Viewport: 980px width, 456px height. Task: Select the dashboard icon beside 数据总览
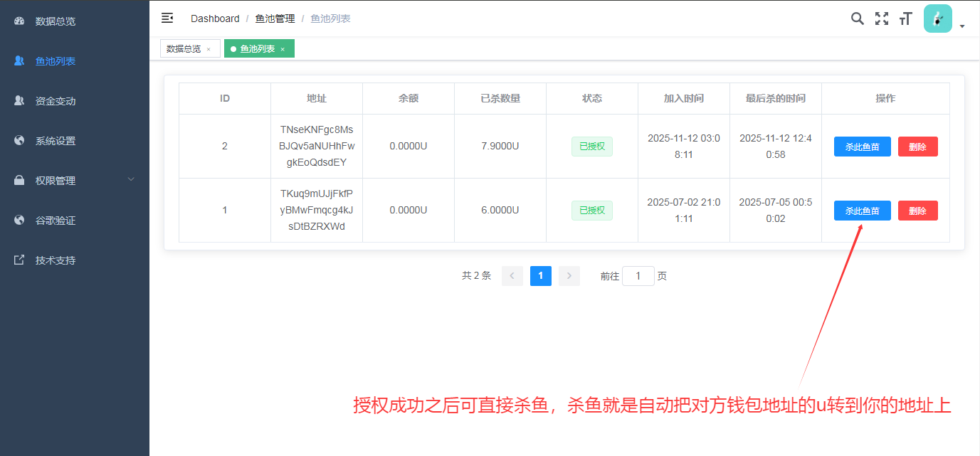(19, 21)
